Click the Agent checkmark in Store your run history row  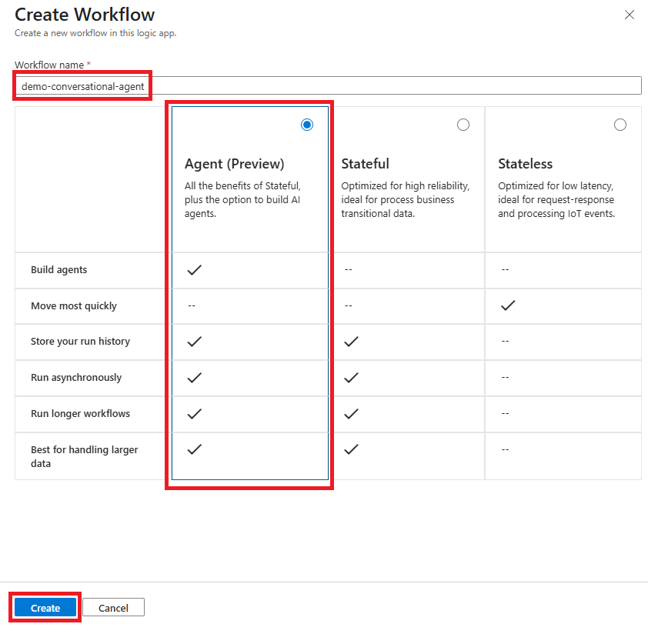click(194, 342)
